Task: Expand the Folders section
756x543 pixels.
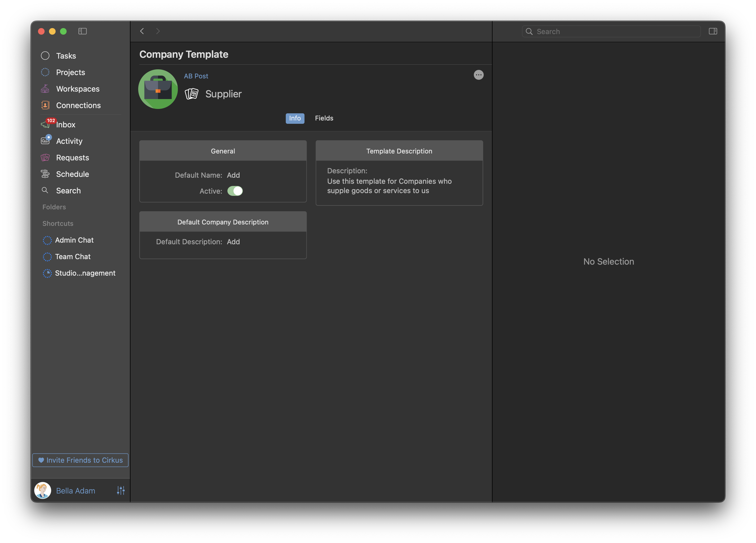Action: 54,207
